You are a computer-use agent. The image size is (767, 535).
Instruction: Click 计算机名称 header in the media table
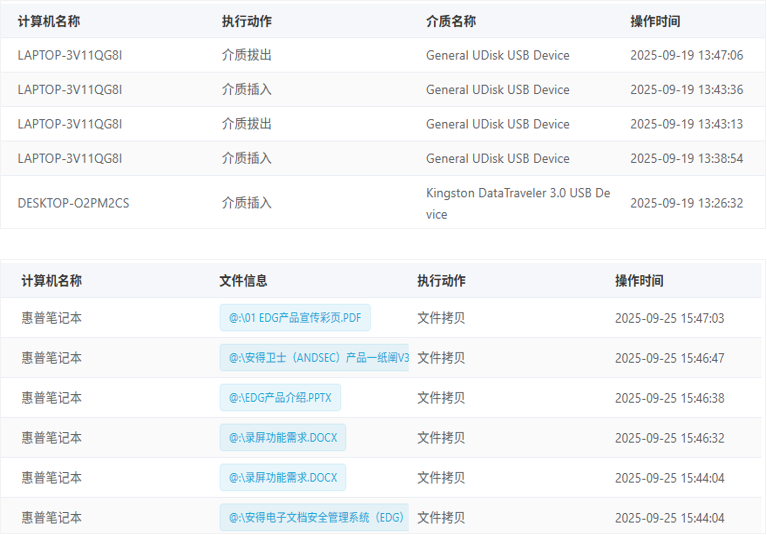pos(49,21)
